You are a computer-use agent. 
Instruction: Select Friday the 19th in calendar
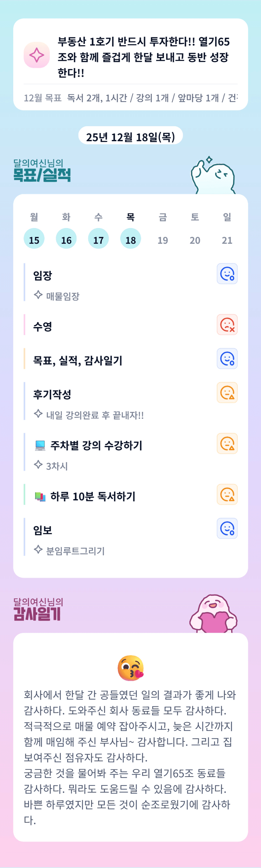point(163,240)
